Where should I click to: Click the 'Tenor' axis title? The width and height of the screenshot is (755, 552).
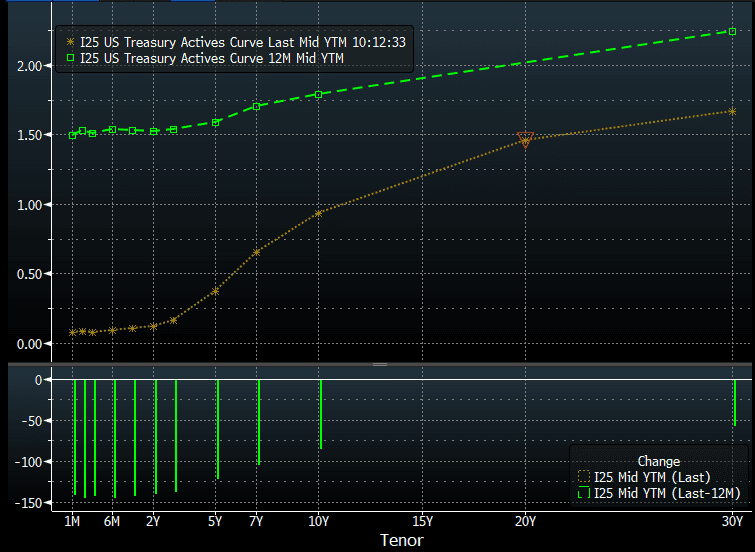pos(402,540)
